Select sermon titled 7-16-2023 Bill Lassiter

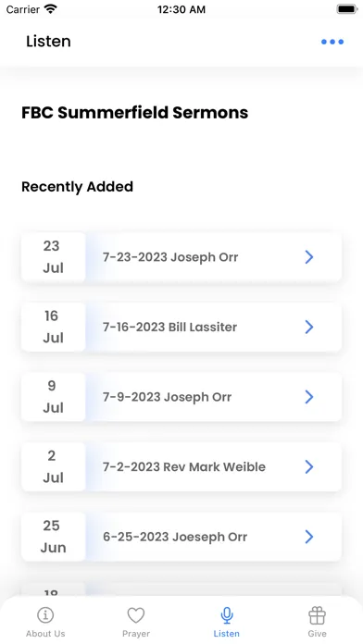coord(169,327)
